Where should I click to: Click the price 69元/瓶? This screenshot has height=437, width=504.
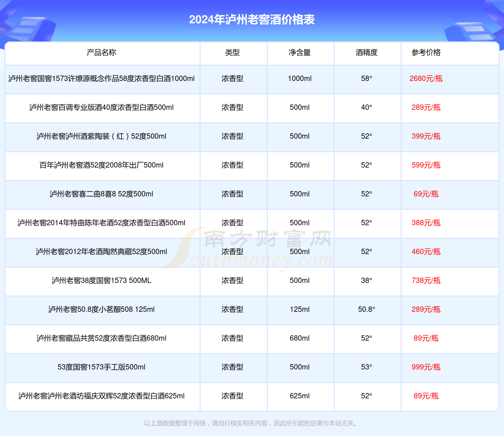426,194
